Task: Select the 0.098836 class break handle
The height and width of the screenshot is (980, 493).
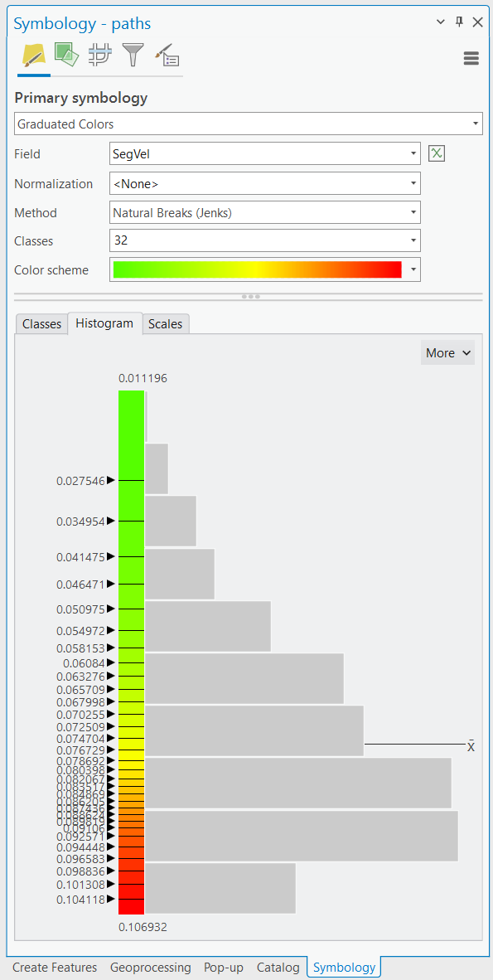Action: [x=111, y=870]
